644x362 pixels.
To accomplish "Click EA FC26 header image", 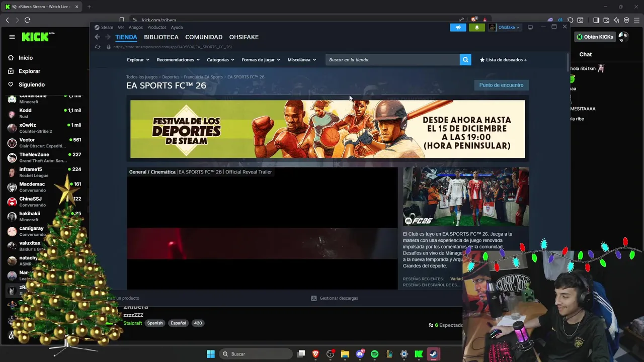I will 466,197.
